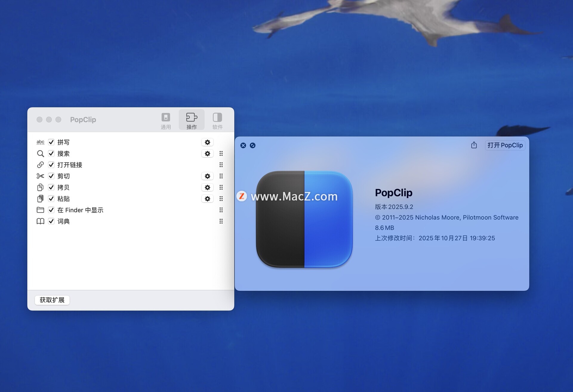
Task: Click the 打开 PopClip button
Action: (505, 145)
